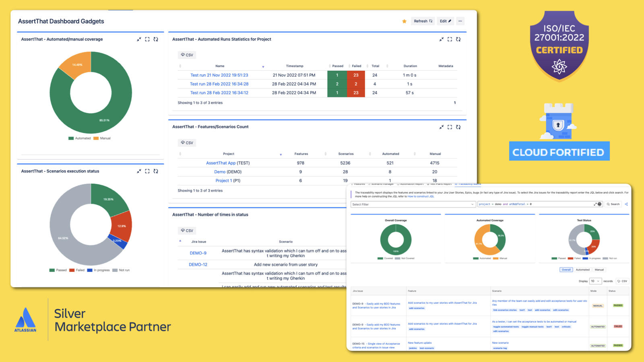
Task: Select the Manual test status option
Action: 599,270
